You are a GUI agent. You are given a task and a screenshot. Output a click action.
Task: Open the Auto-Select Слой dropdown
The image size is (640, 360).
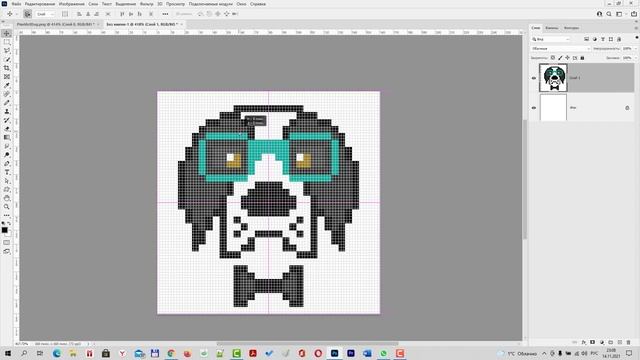pyautogui.click(x=45, y=14)
